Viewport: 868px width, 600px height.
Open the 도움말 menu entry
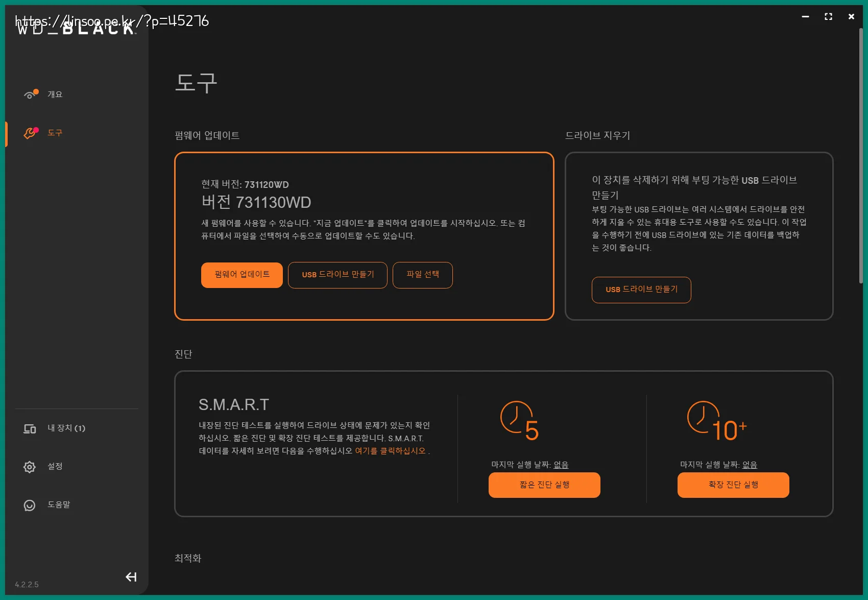coord(59,505)
